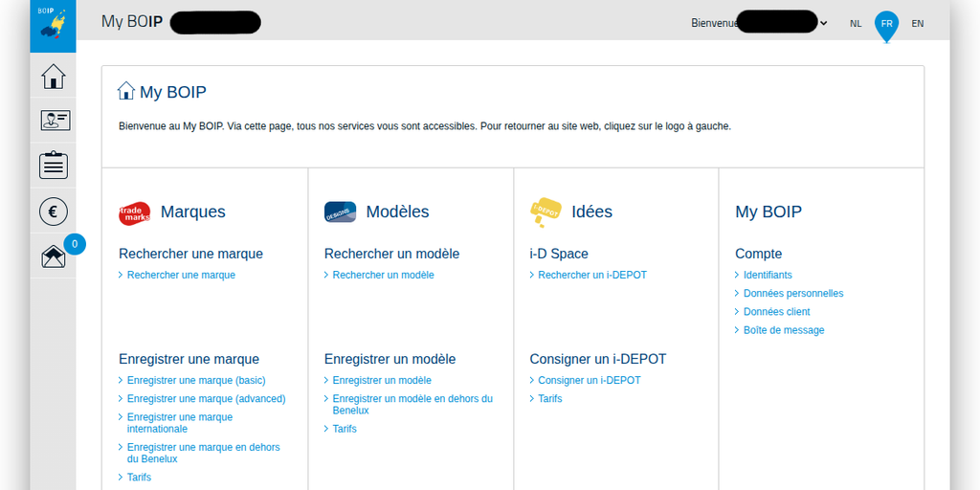Open the Identifiants link
This screenshot has width=980, height=490.
tap(768, 275)
